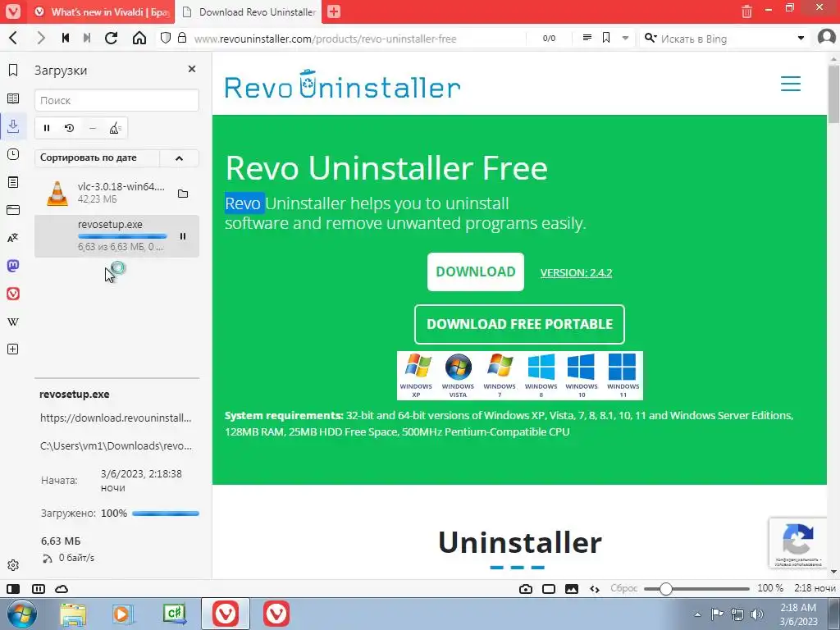Open a new tab
This screenshot has height=630, width=840.
click(x=334, y=11)
